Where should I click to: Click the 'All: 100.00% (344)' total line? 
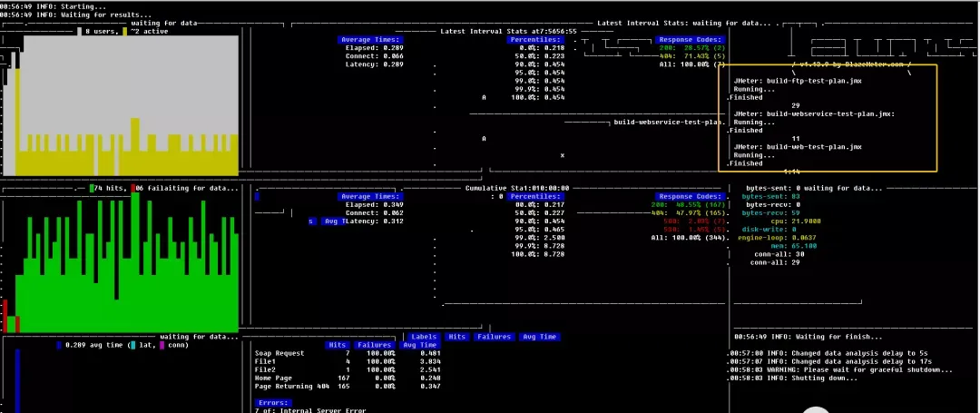point(690,238)
